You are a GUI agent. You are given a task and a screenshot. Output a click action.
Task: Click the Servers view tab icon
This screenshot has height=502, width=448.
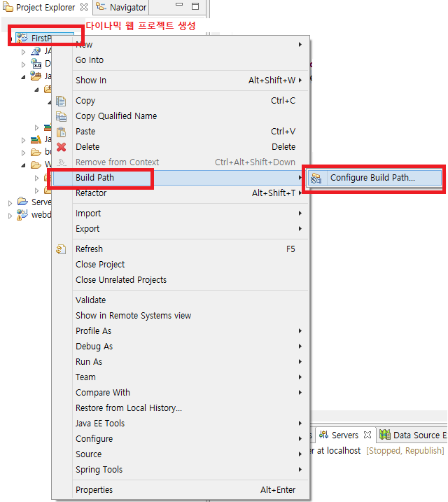(323, 435)
